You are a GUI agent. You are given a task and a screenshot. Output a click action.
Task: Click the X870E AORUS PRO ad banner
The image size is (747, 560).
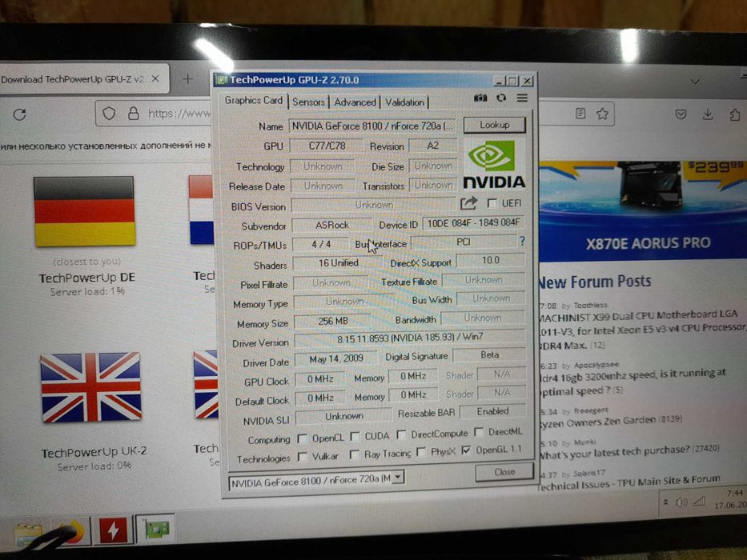click(x=642, y=211)
